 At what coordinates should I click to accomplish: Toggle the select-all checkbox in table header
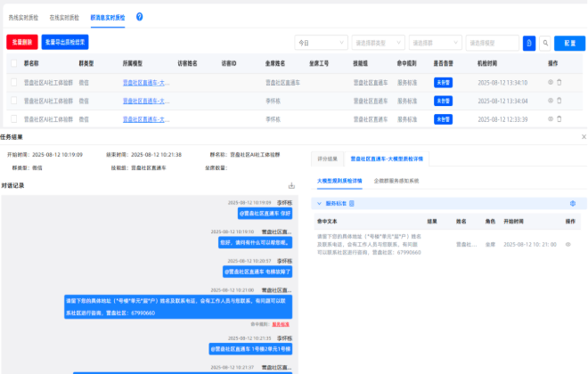pyautogui.click(x=13, y=64)
